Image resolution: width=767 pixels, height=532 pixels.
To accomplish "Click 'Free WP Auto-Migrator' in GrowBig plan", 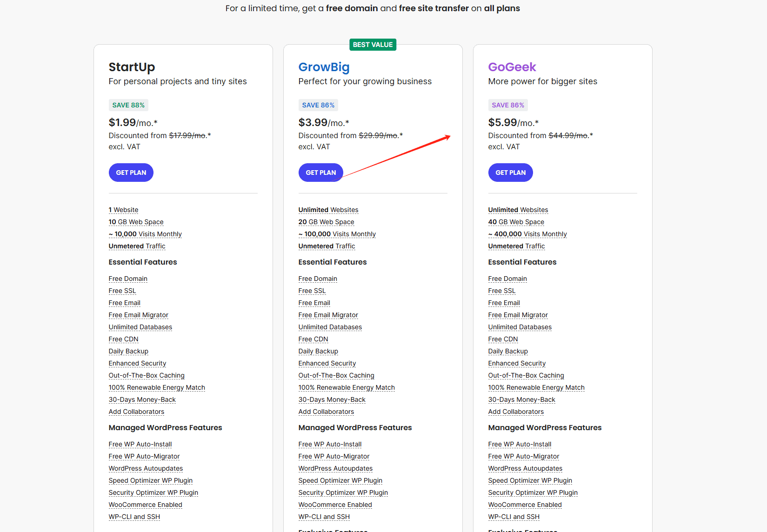I will 334,456.
